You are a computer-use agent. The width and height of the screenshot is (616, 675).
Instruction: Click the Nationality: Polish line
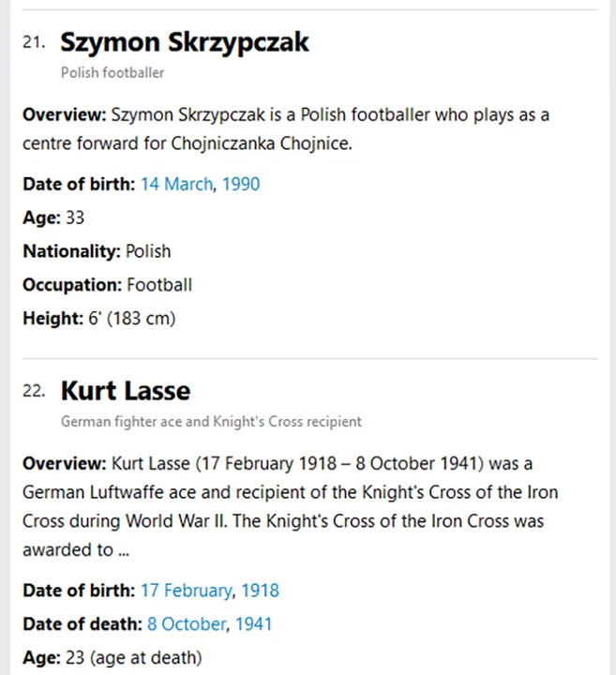[97, 251]
